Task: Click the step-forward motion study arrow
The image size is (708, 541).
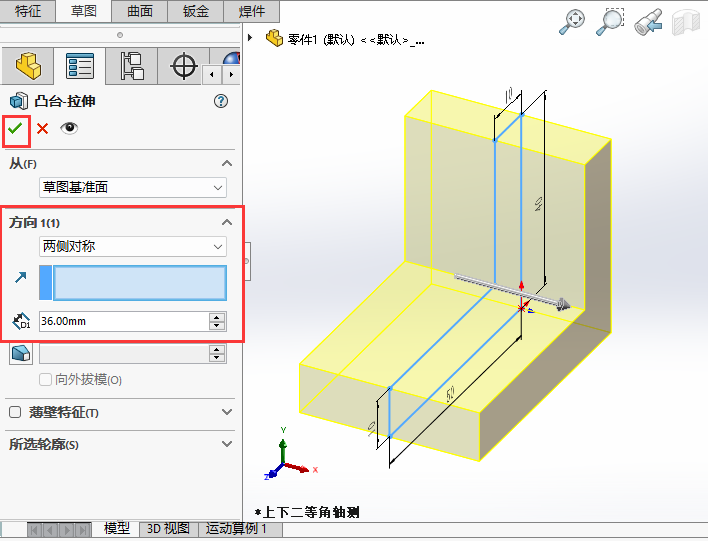Action: [67, 530]
